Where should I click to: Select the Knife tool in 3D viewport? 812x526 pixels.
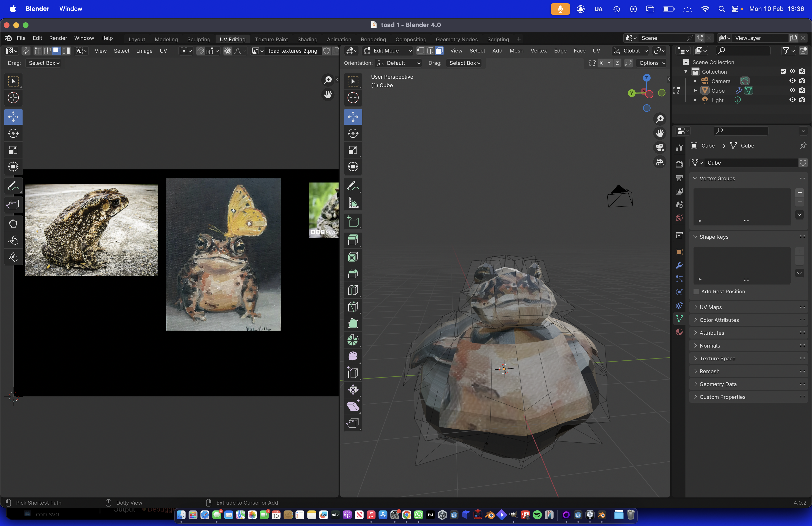353,306
